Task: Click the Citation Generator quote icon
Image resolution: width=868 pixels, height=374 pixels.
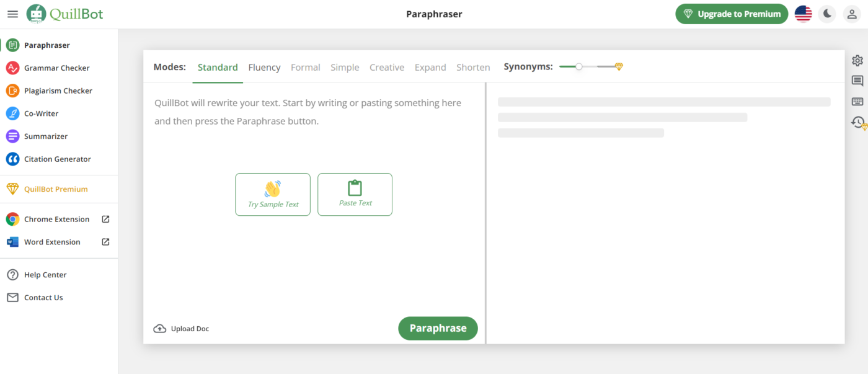Action: [x=12, y=159]
